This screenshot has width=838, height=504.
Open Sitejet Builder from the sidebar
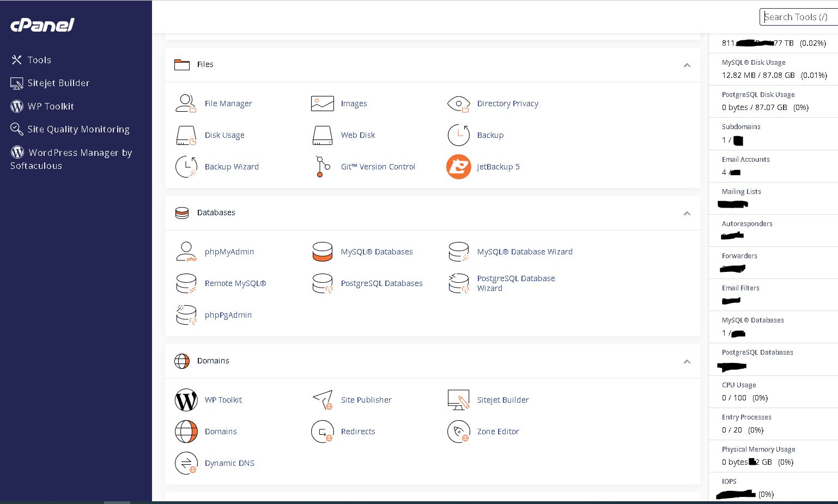click(x=58, y=83)
